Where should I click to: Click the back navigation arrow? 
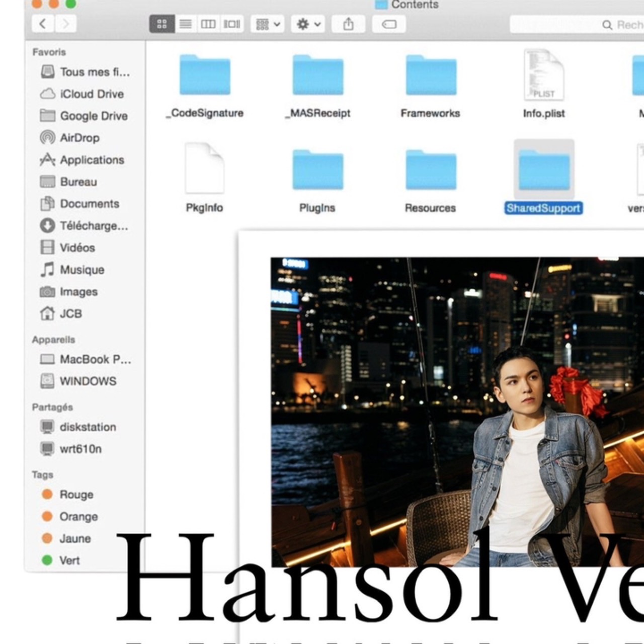point(43,24)
